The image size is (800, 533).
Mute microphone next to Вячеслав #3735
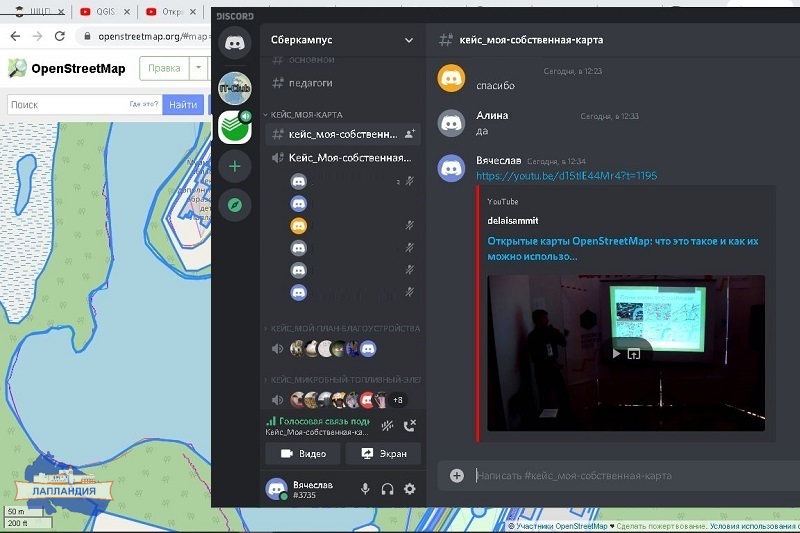click(365, 489)
